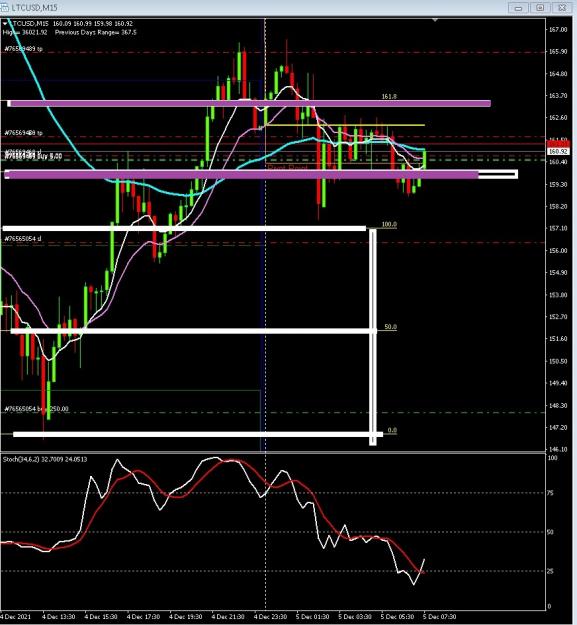Click 147.20 on the price scale
Image resolution: width=577 pixels, height=625 pixels.
pyautogui.click(x=558, y=427)
